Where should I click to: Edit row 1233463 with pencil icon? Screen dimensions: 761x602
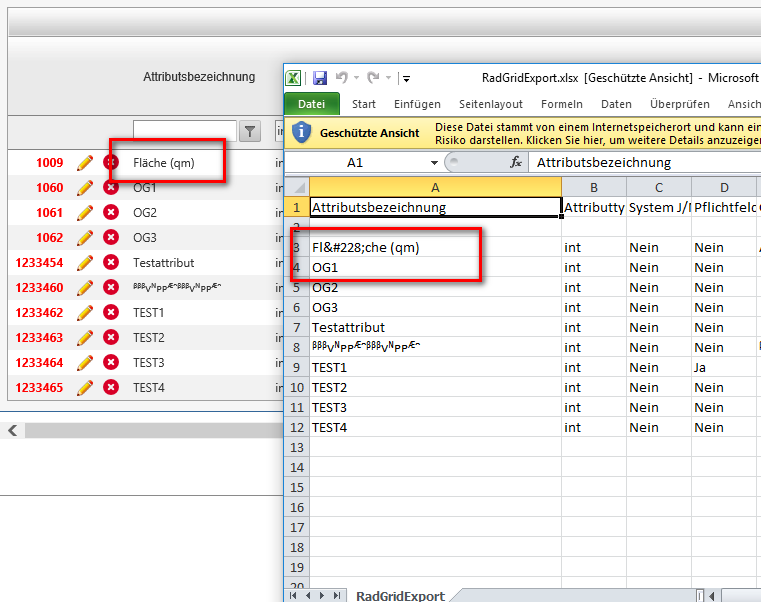tap(84, 337)
